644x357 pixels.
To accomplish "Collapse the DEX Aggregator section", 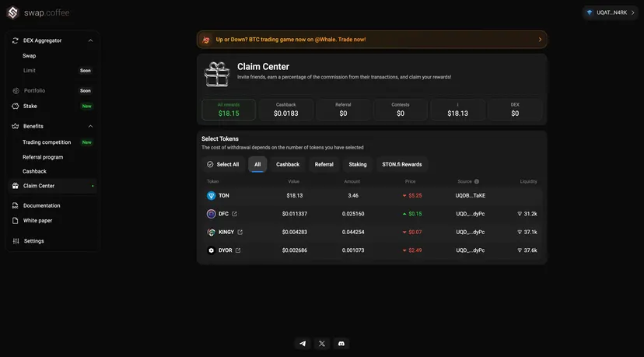I will tap(90, 40).
